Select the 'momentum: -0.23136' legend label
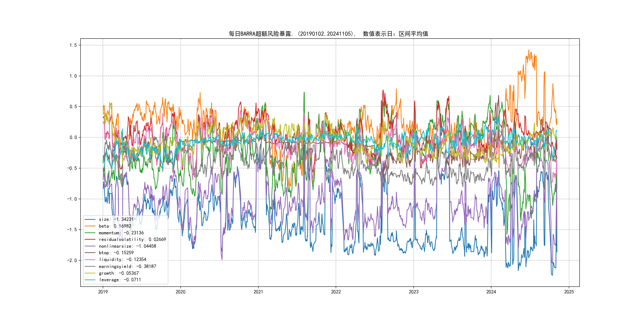 pos(121,233)
